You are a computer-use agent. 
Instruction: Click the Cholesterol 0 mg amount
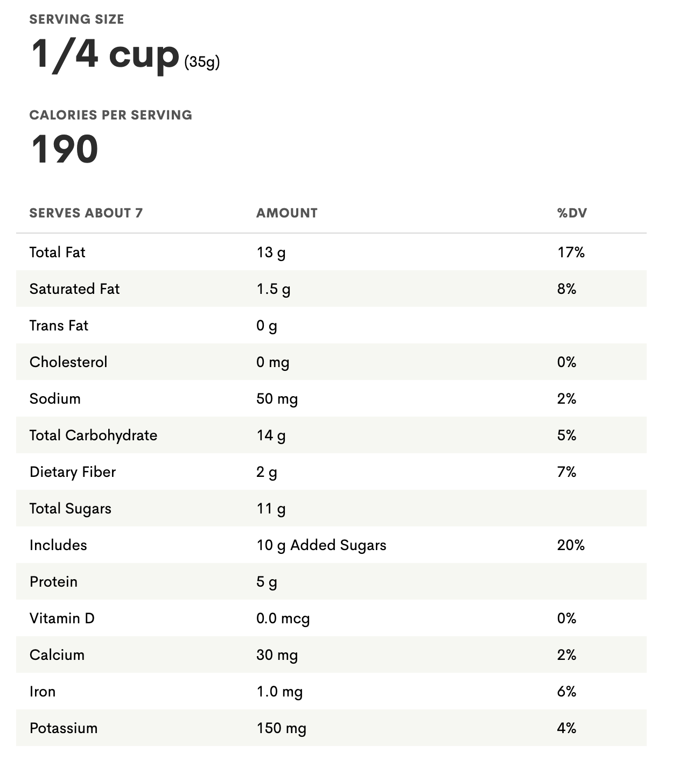click(x=272, y=363)
